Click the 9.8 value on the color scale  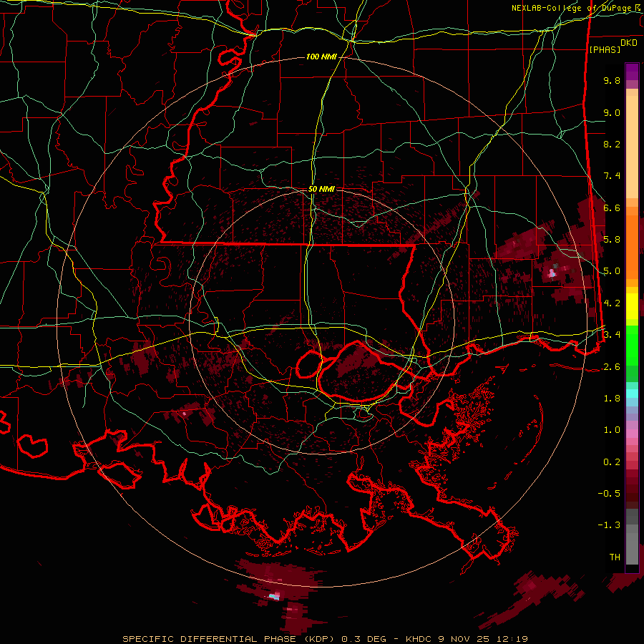pos(612,80)
